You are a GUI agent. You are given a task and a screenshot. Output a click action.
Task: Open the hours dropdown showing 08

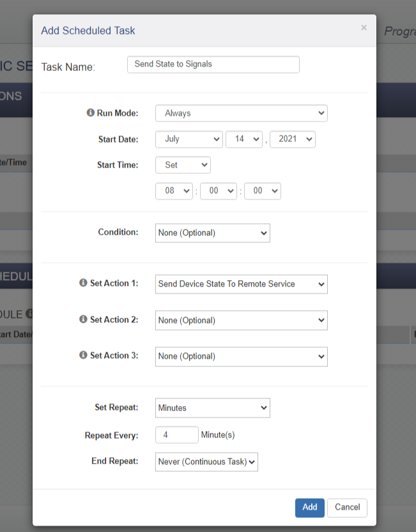click(174, 191)
